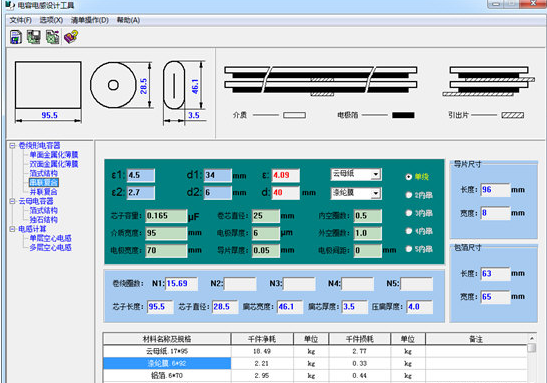Click the first toolbar icon, document with floppy
Viewport: 547px width, 383px height.
16,37
